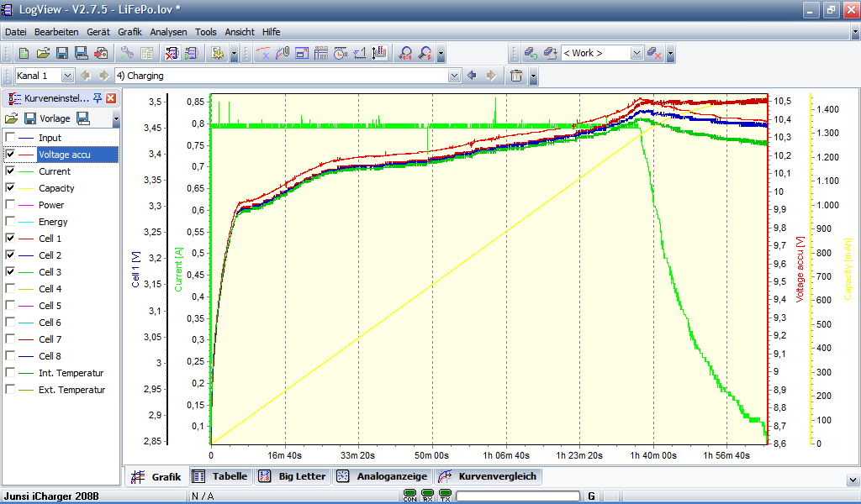Image resolution: width=861 pixels, height=504 pixels.
Task: Click the magenta line color of Power curve
Action: click(26, 205)
